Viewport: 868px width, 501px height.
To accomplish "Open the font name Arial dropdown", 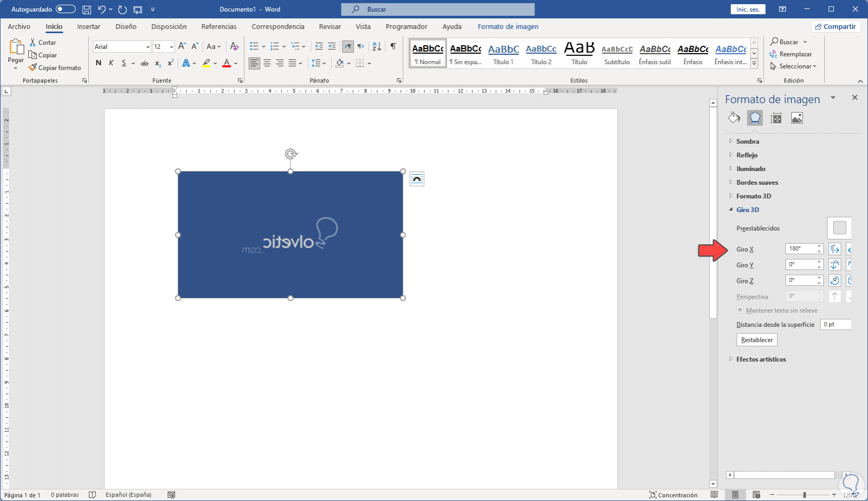I will 148,47.
